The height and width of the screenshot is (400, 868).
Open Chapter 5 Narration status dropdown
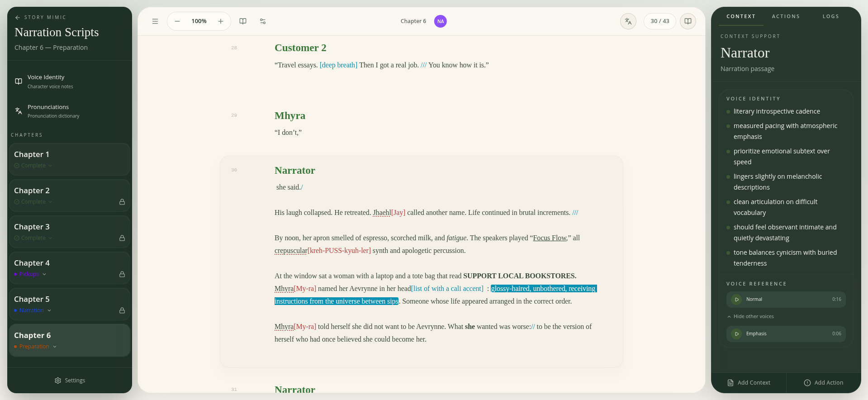(33, 310)
